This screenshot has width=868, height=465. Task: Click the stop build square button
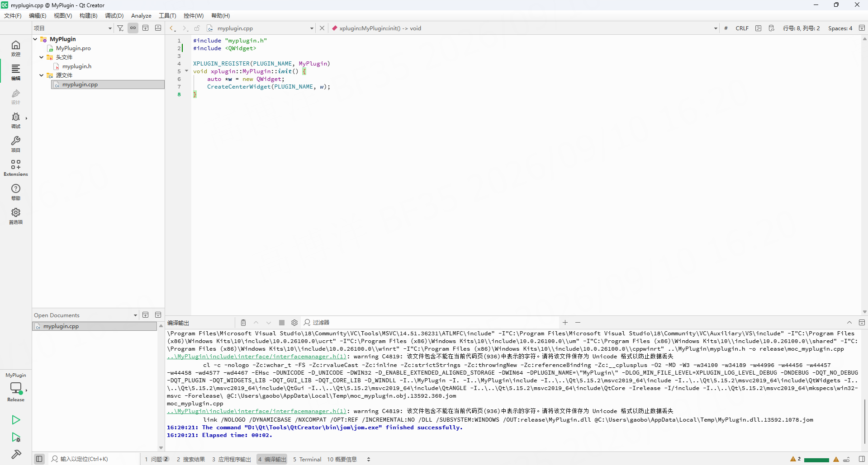(x=282, y=323)
